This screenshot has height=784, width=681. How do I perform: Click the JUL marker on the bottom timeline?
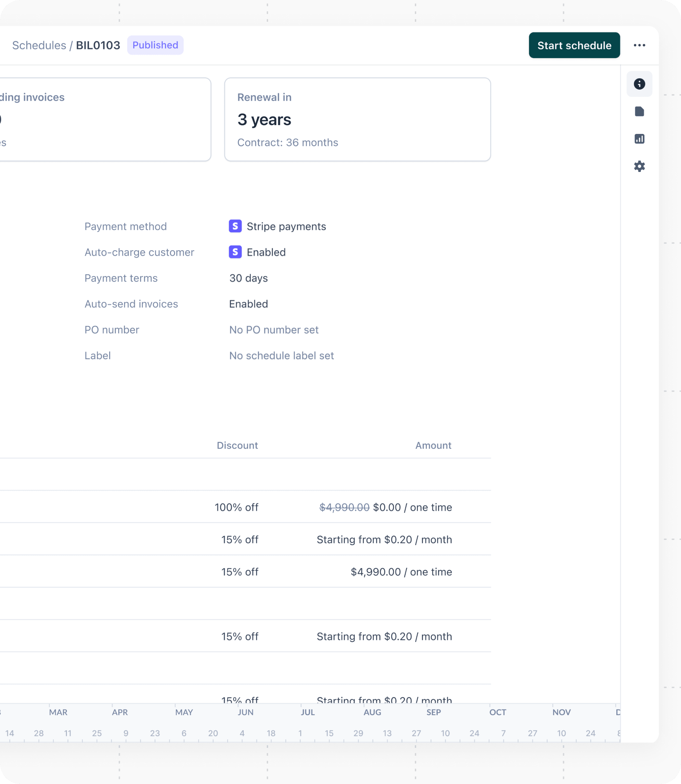pyautogui.click(x=307, y=712)
